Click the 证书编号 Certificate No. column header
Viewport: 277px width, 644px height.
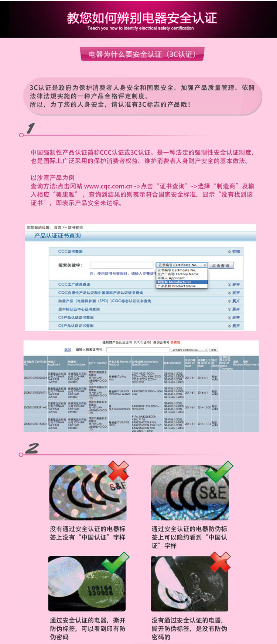(x=35, y=363)
